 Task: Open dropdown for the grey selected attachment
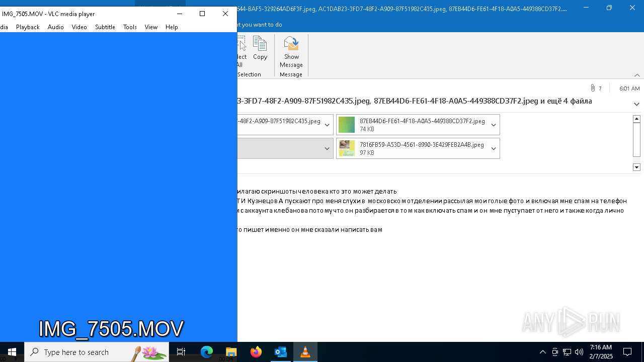coord(327,148)
